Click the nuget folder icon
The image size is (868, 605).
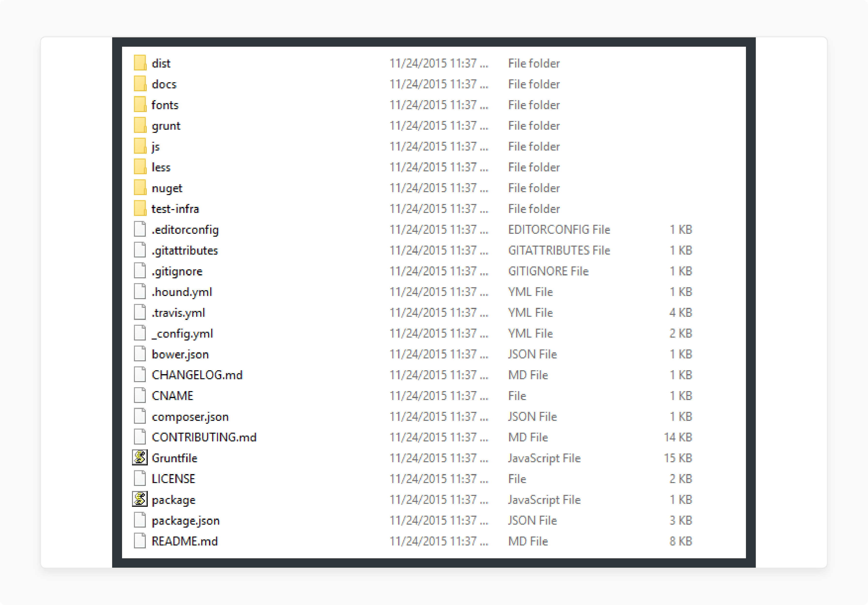pyautogui.click(x=140, y=187)
